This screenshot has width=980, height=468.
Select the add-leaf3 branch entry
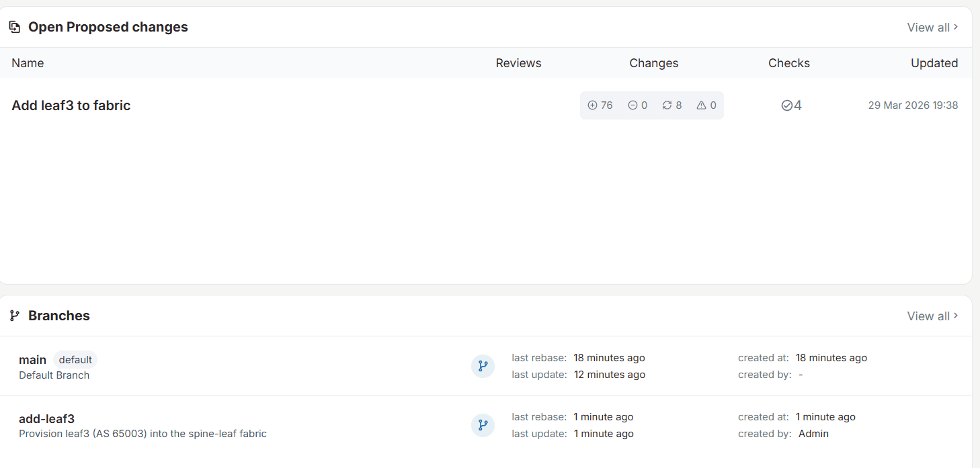point(46,418)
